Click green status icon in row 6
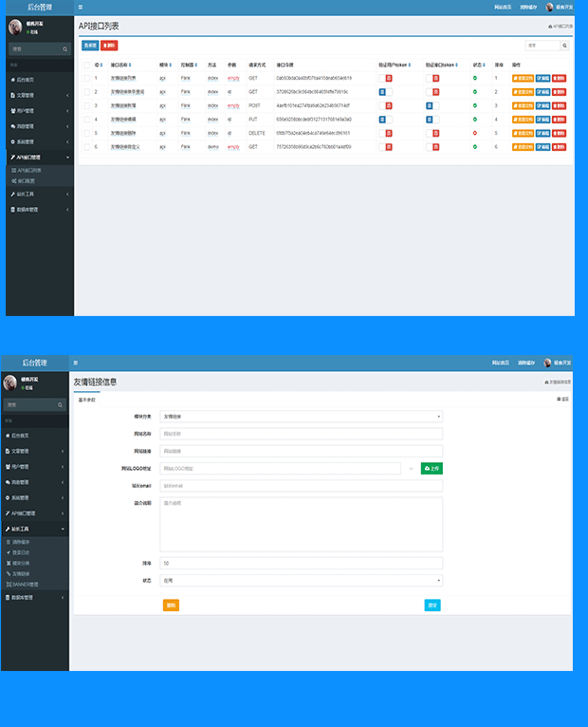This screenshot has height=727, width=588. [x=475, y=147]
